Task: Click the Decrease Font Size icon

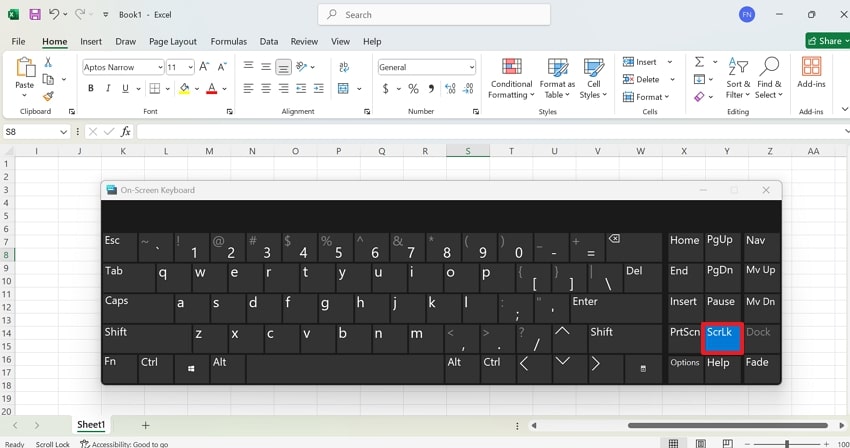Action: (x=222, y=67)
